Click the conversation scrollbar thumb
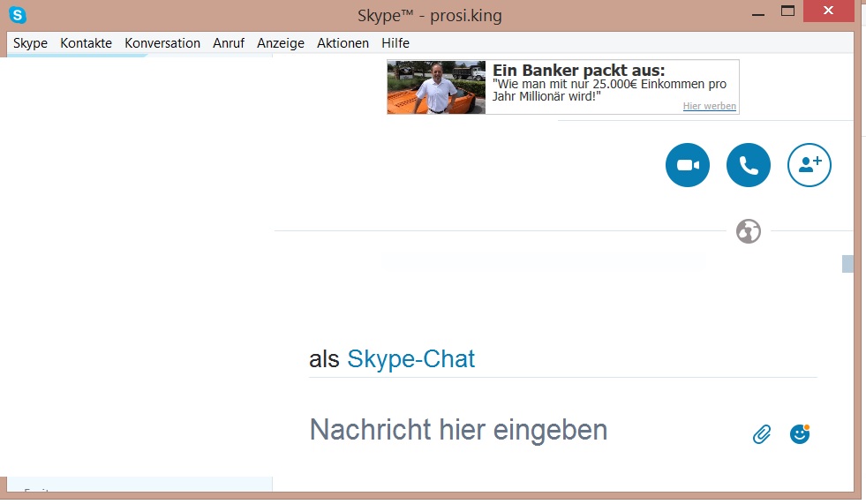This screenshot has width=866, height=504. pos(847,264)
